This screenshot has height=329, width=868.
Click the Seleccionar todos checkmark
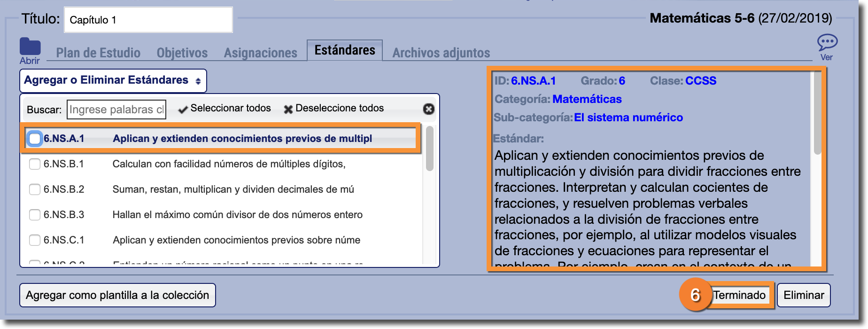pyautogui.click(x=183, y=109)
